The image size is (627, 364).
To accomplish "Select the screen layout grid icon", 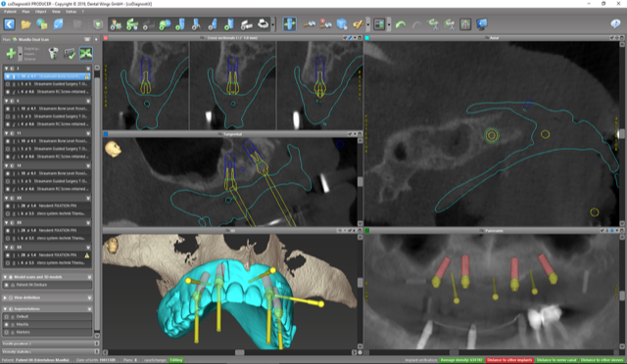I will (x=379, y=24).
